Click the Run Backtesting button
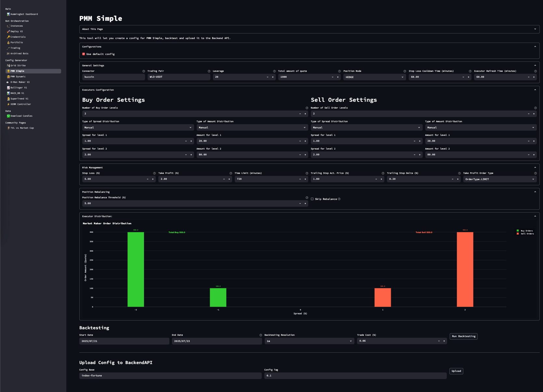 (x=463, y=336)
